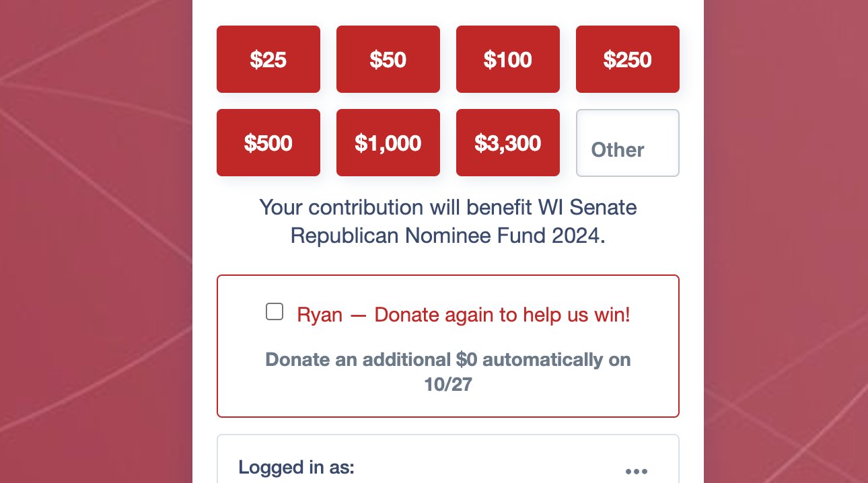Click the 10/27 automatic donation date

click(x=448, y=385)
